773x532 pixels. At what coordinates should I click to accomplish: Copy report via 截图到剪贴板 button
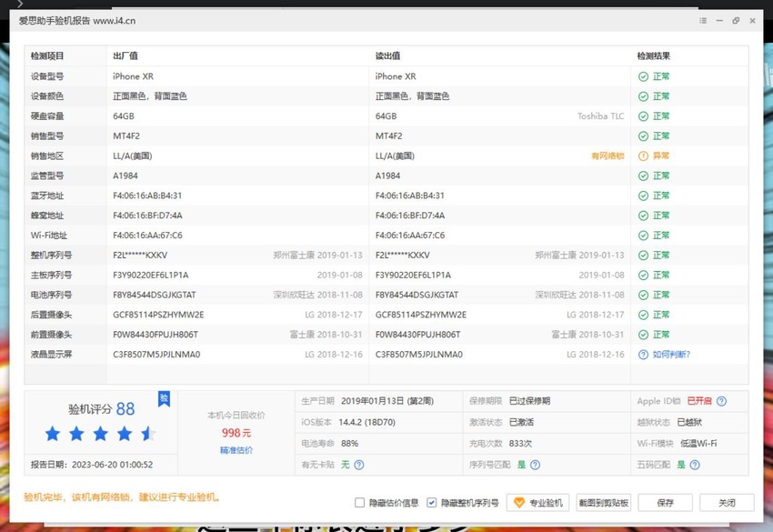[604, 502]
